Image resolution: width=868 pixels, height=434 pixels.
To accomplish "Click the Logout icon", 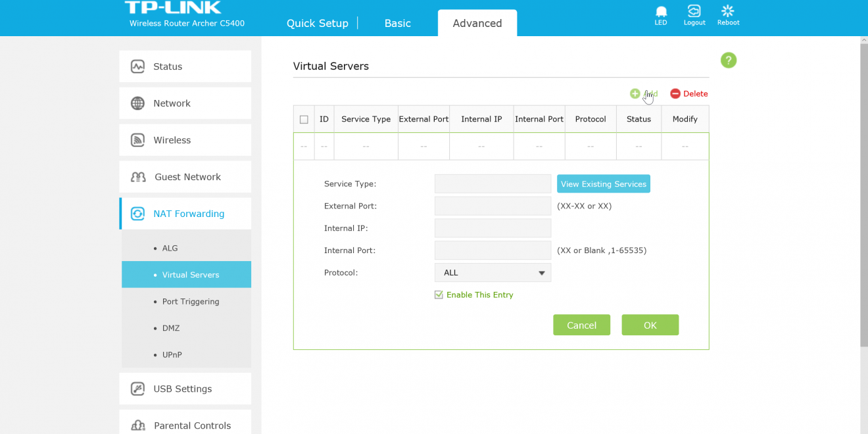I will pos(694,11).
